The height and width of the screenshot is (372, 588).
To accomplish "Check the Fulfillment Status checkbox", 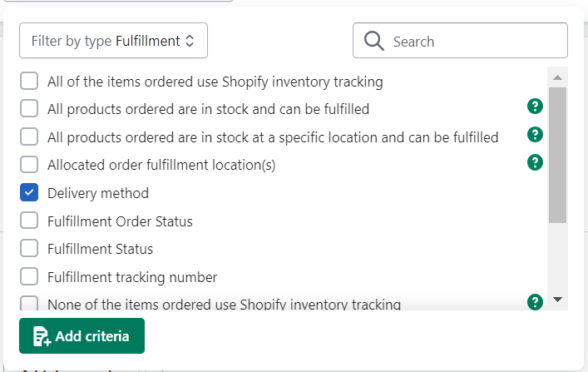I will click(x=29, y=249).
